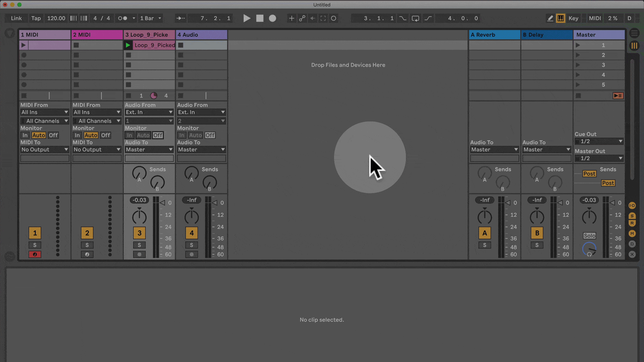Open Cue Out 1/2 dropdown
The height and width of the screenshot is (362, 644).
click(599, 141)
